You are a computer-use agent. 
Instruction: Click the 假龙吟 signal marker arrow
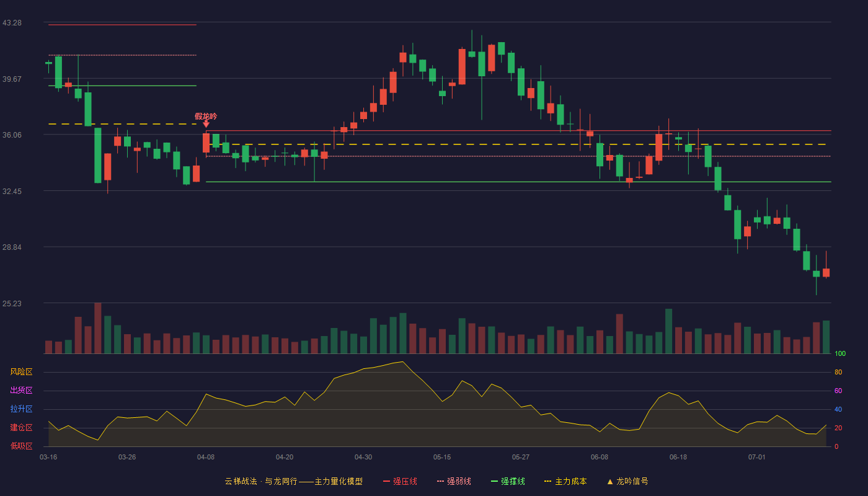tap(206, 124)
